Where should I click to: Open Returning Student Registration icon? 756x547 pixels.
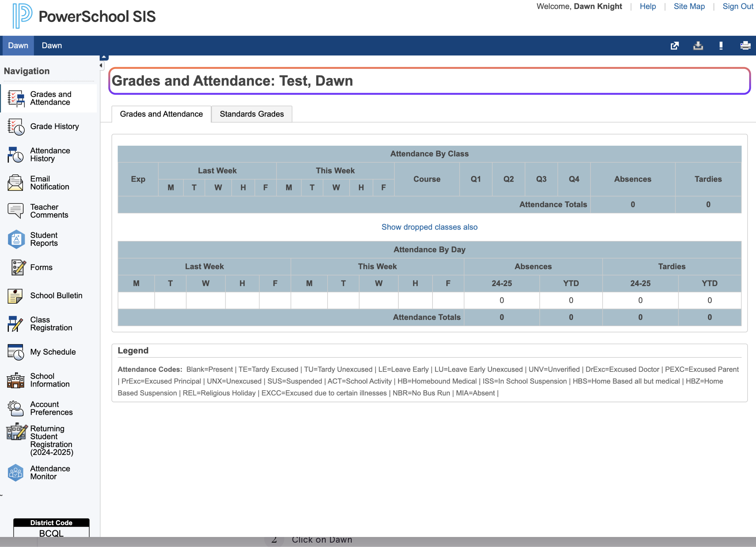(x=17, y=432)
